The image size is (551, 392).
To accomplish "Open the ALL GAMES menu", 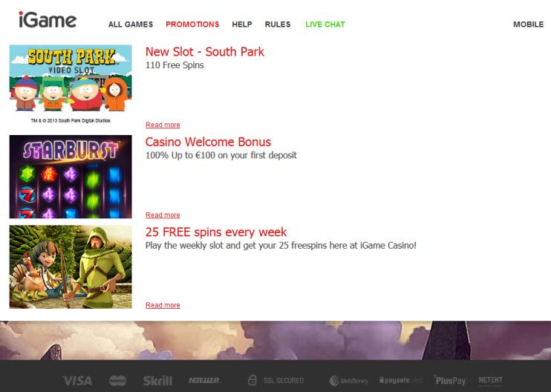I will pos(131,24).
